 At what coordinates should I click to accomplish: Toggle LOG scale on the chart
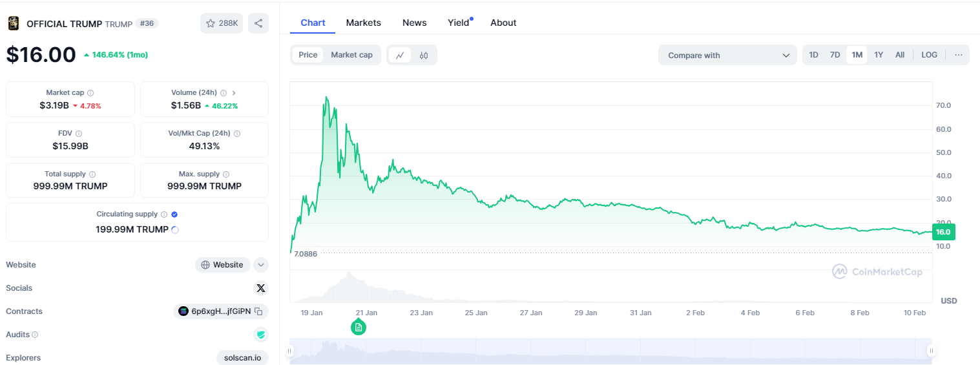[x=930, y=55]
